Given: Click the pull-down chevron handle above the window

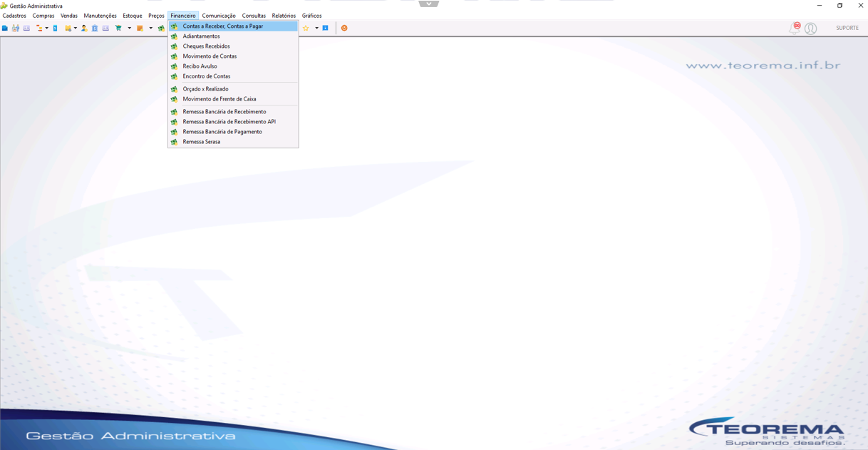Looking at the screenshot, I should [428, 4].
